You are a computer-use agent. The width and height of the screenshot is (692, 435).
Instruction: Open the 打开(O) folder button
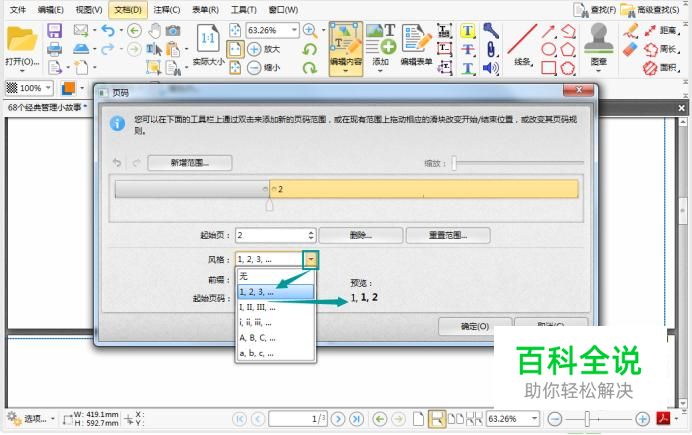coord(22,46)
